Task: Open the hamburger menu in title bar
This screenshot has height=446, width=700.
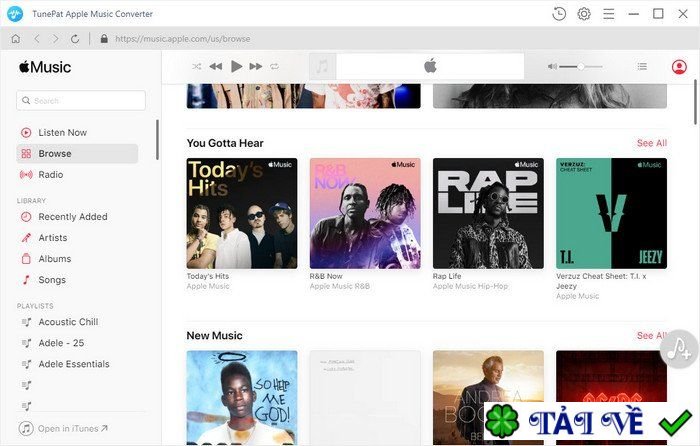Action: tap(608, 14)
